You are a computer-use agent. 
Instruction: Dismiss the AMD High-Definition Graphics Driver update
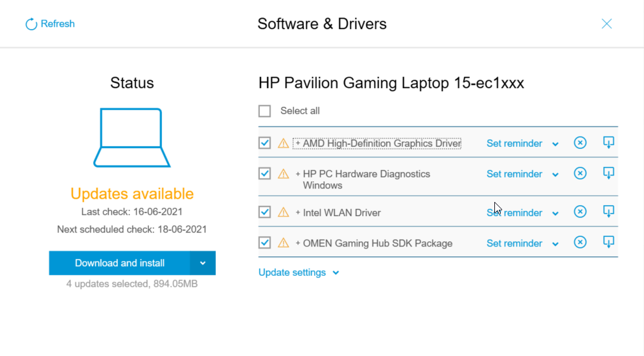(580, 143)
